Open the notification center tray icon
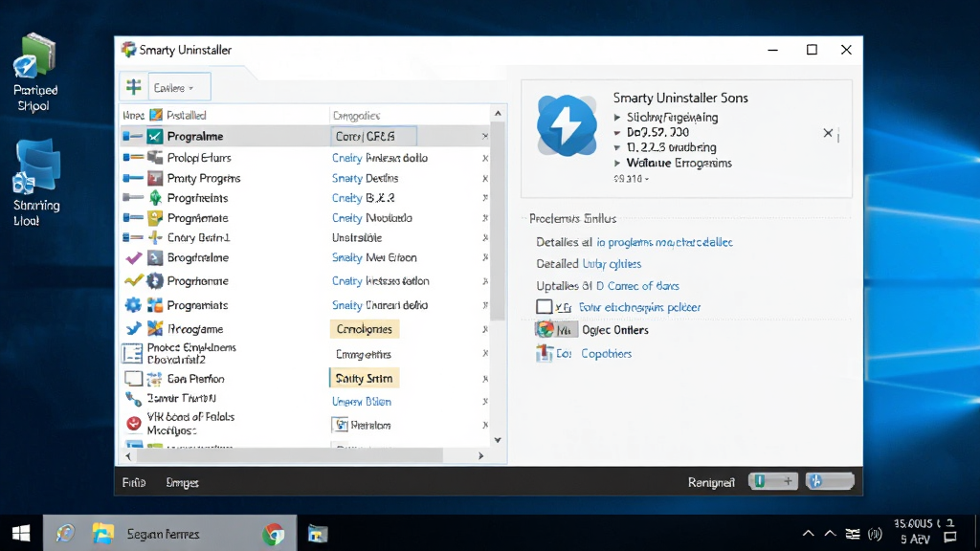The height and width of the screenshot is (551, 980). click(x=950, y=538)
